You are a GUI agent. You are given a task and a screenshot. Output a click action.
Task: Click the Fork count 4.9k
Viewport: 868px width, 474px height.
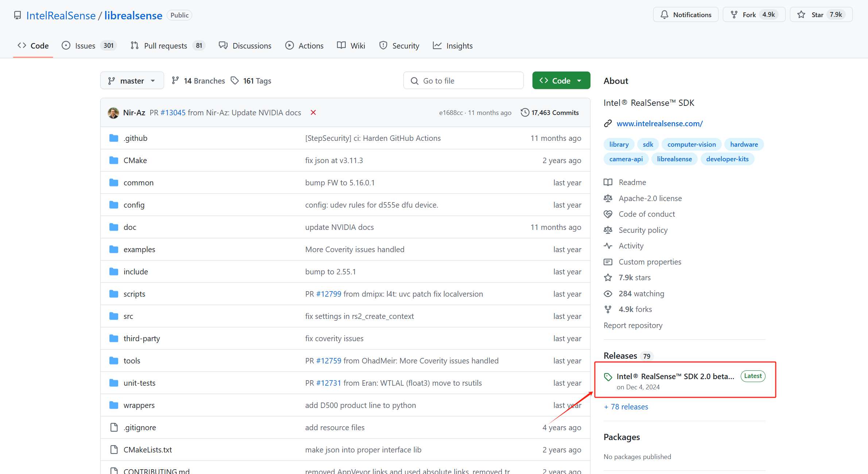click(768, 15)
